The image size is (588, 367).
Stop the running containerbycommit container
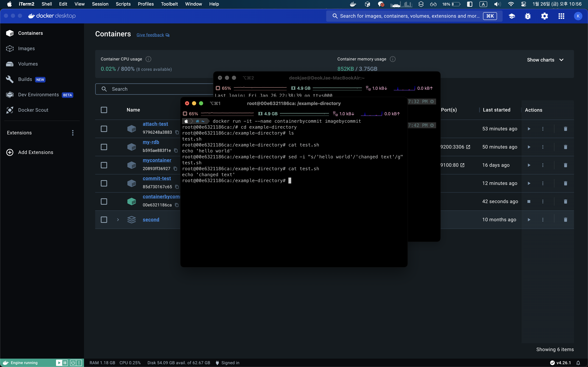[x=529, y=202]
